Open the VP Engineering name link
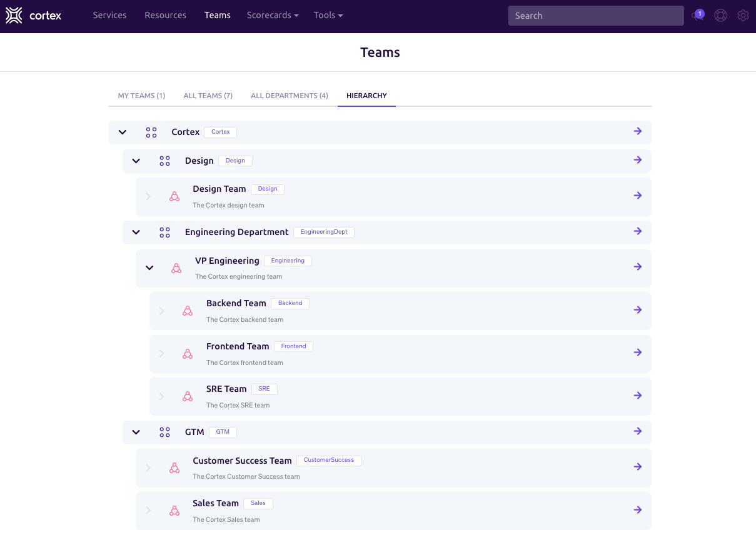756x545 pixels. click(227, 261)
